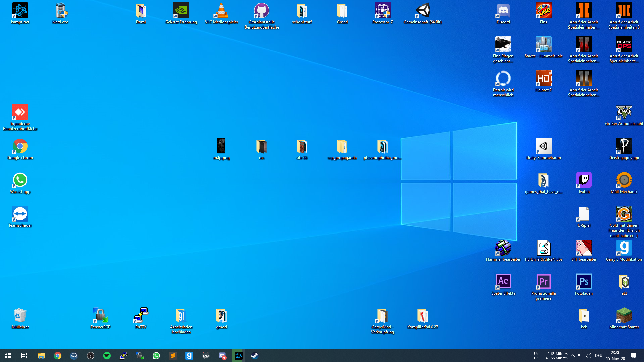Viewport: 644px width, 362px height.
Task: Open Steam from the taskbar
Action: tap(255, 356)
